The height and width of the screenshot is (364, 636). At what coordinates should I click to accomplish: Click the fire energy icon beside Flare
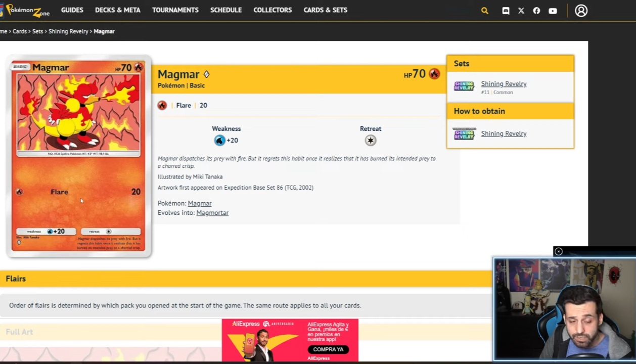point(162,105)
